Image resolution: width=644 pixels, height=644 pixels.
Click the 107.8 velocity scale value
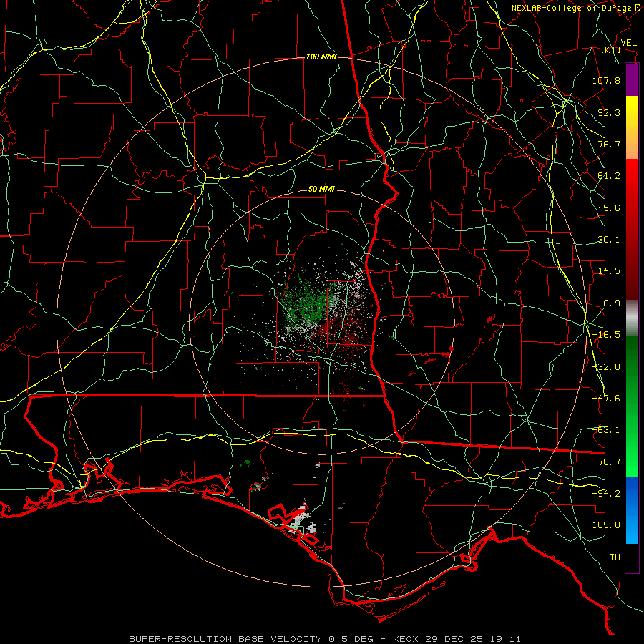(x=606, y=80)
